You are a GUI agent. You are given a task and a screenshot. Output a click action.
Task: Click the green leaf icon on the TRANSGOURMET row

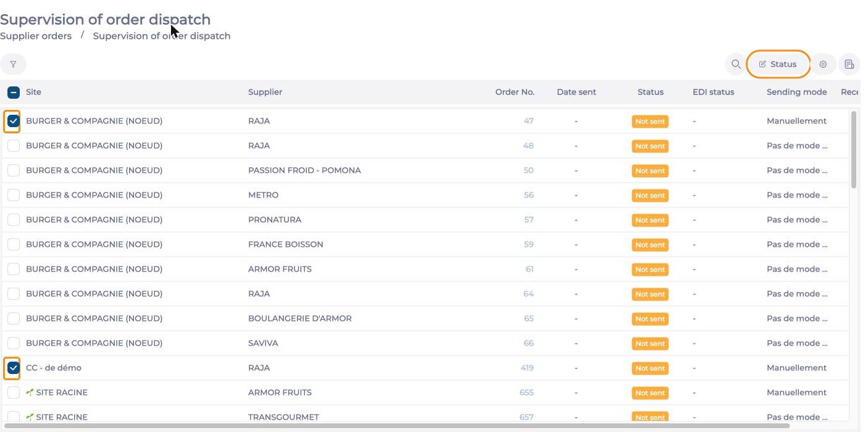pyautogui.click(x=30, y=417)
